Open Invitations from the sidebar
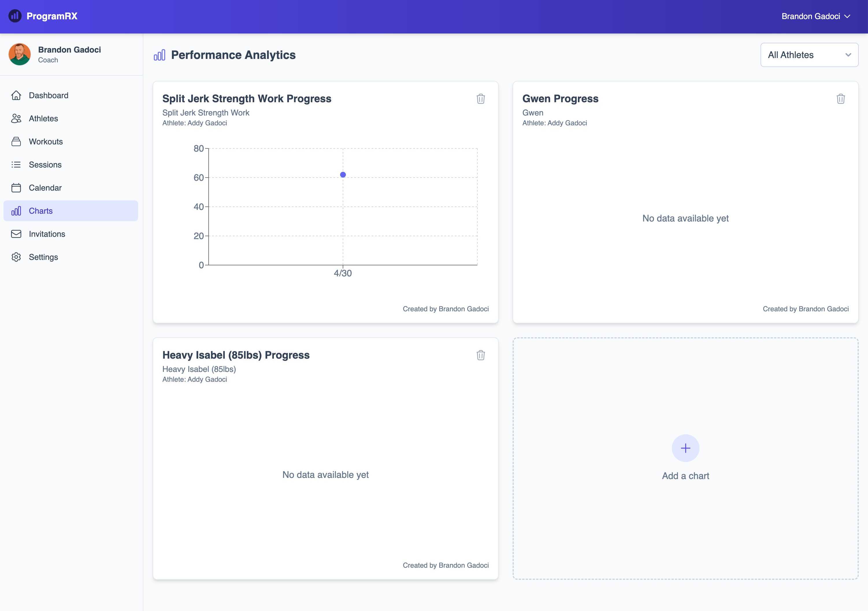868x611 pixels. 71,234
